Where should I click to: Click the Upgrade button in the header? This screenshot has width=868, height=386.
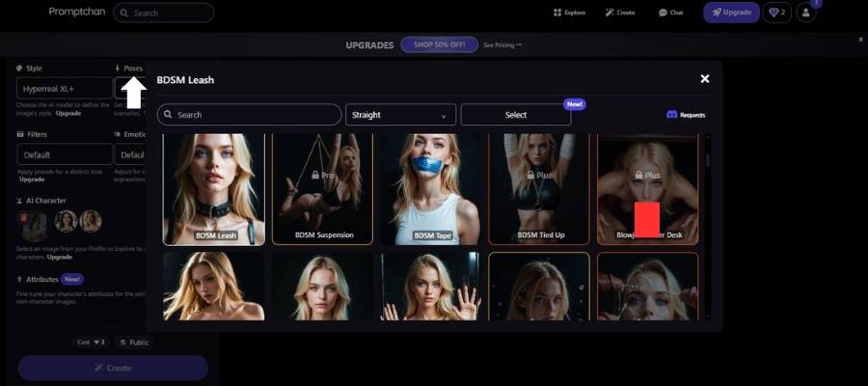[730, 14]
